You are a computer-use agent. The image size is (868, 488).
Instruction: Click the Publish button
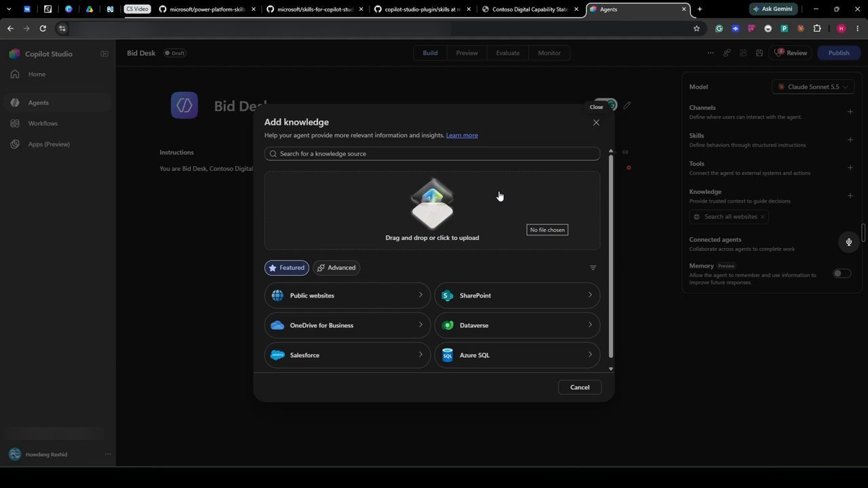click(x=839, y=53)
